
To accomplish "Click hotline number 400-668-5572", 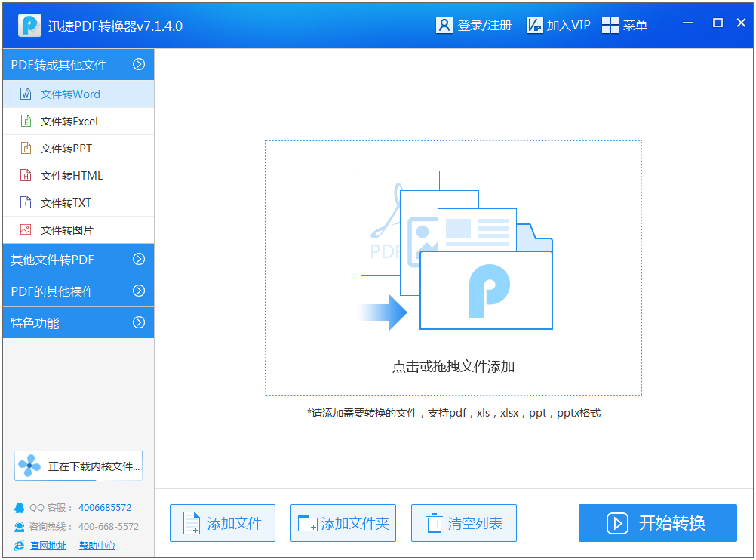I will pyautogui.click(x=109, y=526).
